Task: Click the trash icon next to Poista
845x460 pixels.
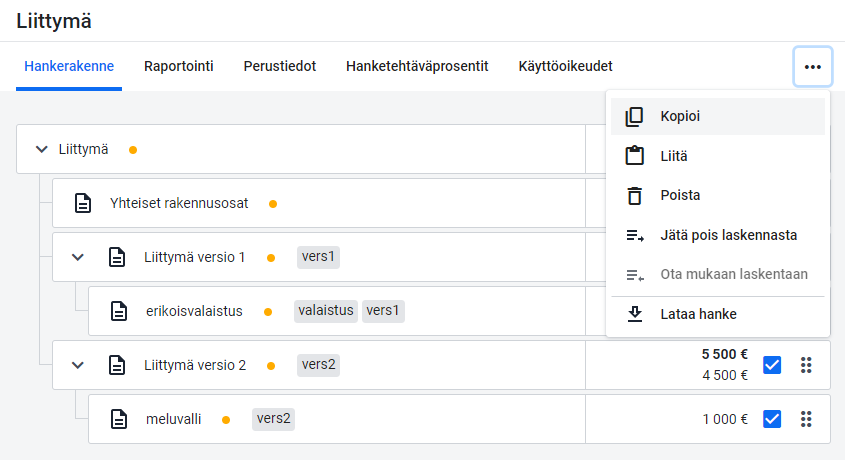Action: [x=634, y=195]
